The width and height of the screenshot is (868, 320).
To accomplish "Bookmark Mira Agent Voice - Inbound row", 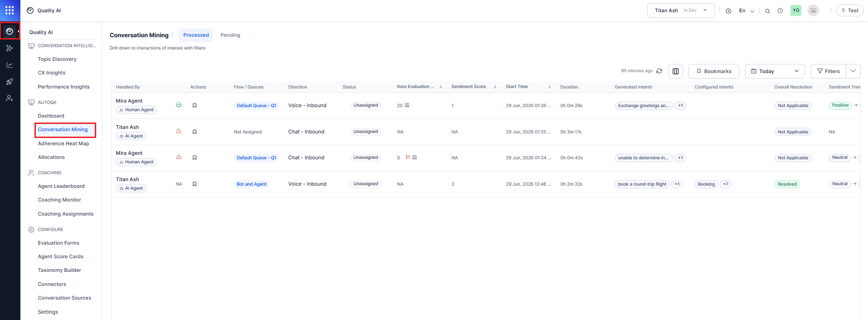I will (x=195, y=105).
